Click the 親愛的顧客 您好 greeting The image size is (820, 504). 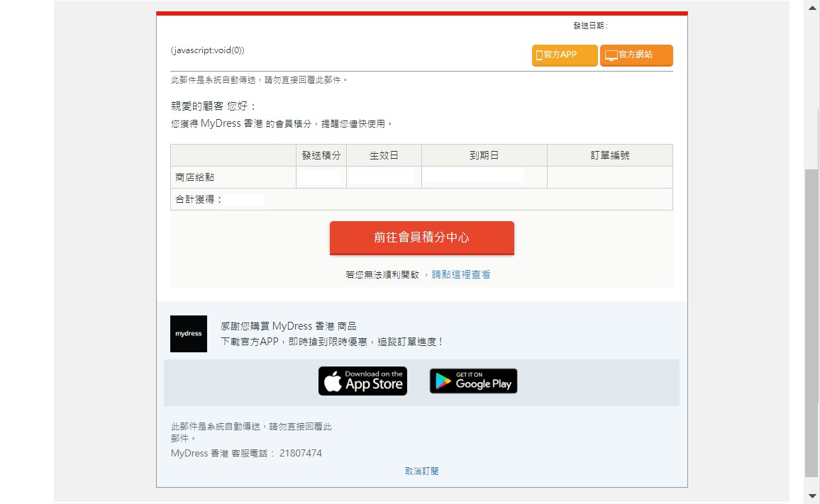point(214,106)
